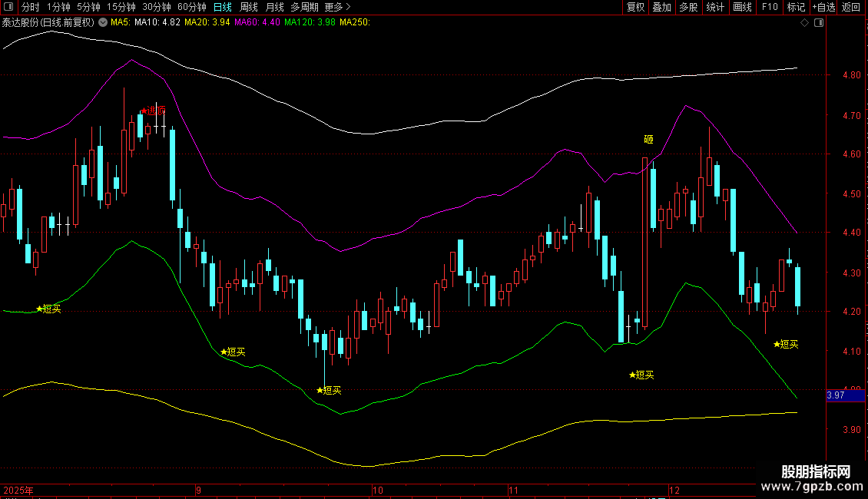This screenshot has width=868, height=499.
Task: Select the 日线 daily chart tab
Action: 223,7
